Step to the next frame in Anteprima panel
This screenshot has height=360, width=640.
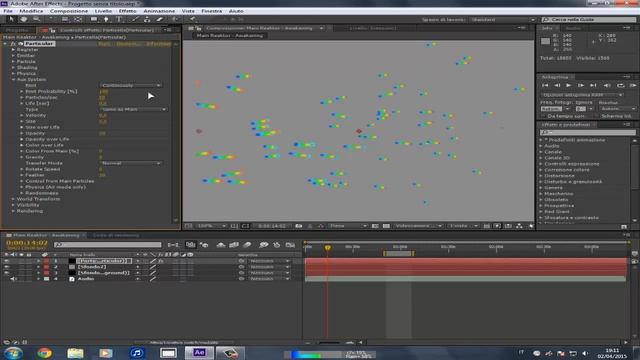(x=581, y=85)
